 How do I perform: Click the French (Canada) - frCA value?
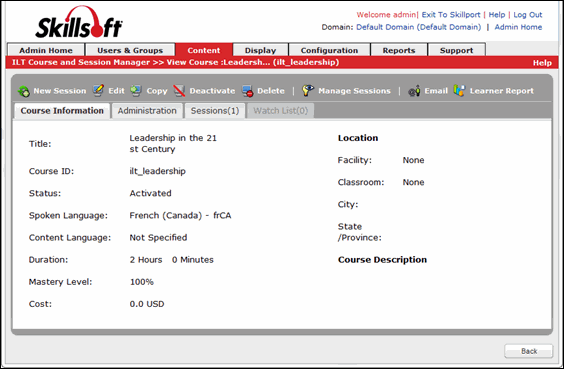[180, 215]
